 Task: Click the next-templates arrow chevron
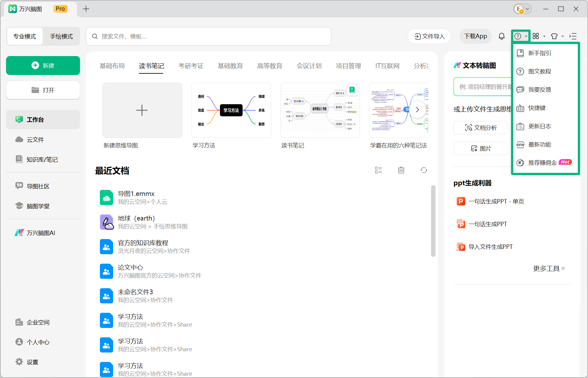418,110
